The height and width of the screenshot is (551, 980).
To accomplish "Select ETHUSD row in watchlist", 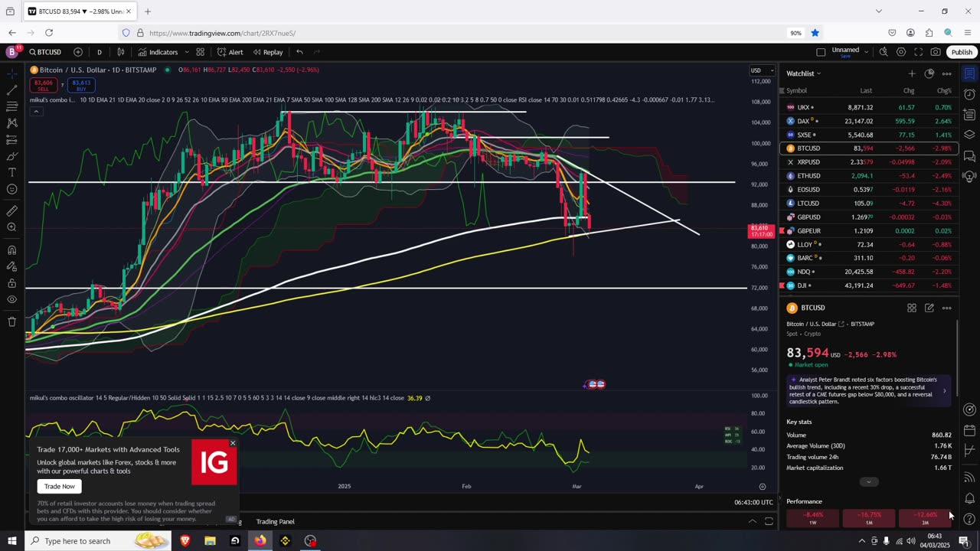I will pos(869,176).
